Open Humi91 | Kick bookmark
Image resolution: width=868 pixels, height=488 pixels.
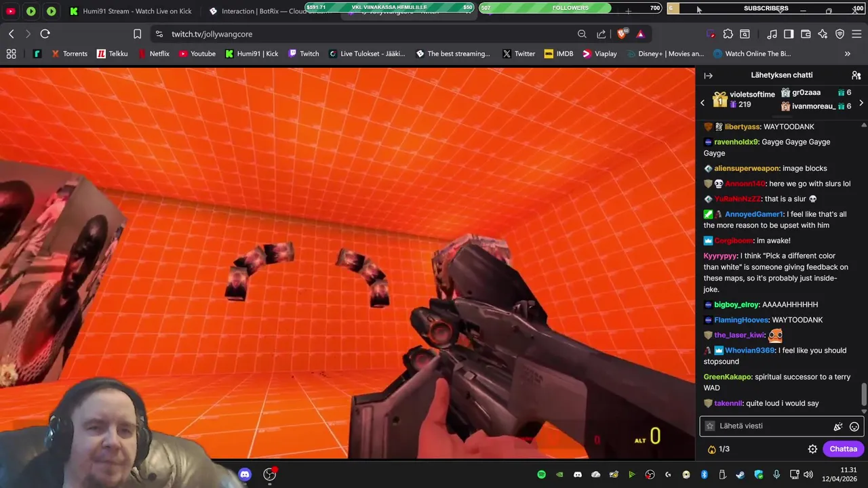click(252, 54)
